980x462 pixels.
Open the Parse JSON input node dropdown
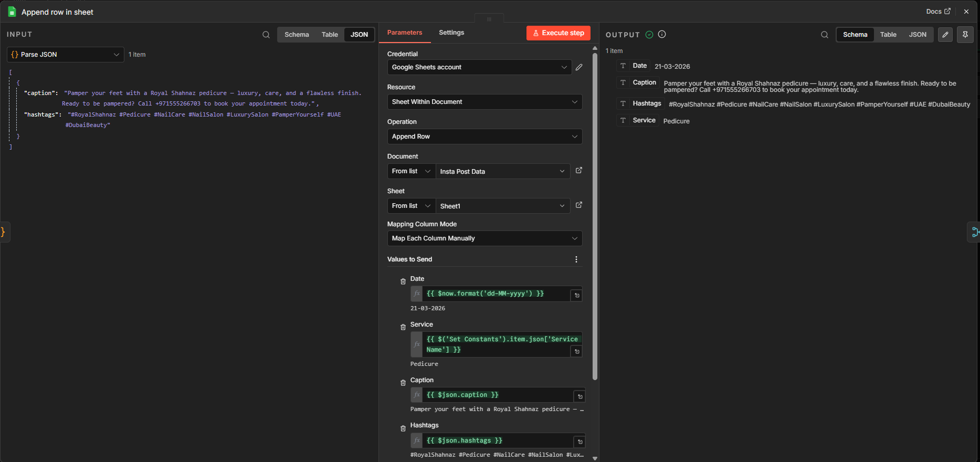tap(66, 55)
